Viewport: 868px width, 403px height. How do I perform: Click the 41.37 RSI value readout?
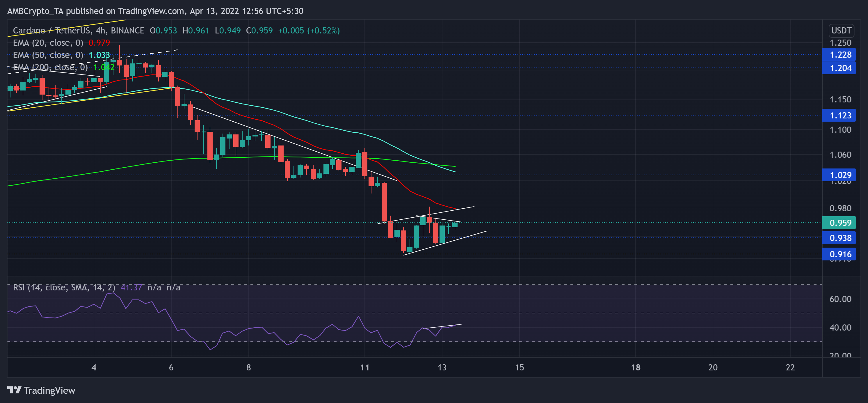point(133,288)
